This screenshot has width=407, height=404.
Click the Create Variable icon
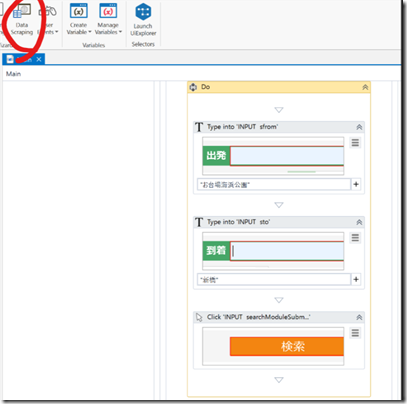[x=78, y=11]
